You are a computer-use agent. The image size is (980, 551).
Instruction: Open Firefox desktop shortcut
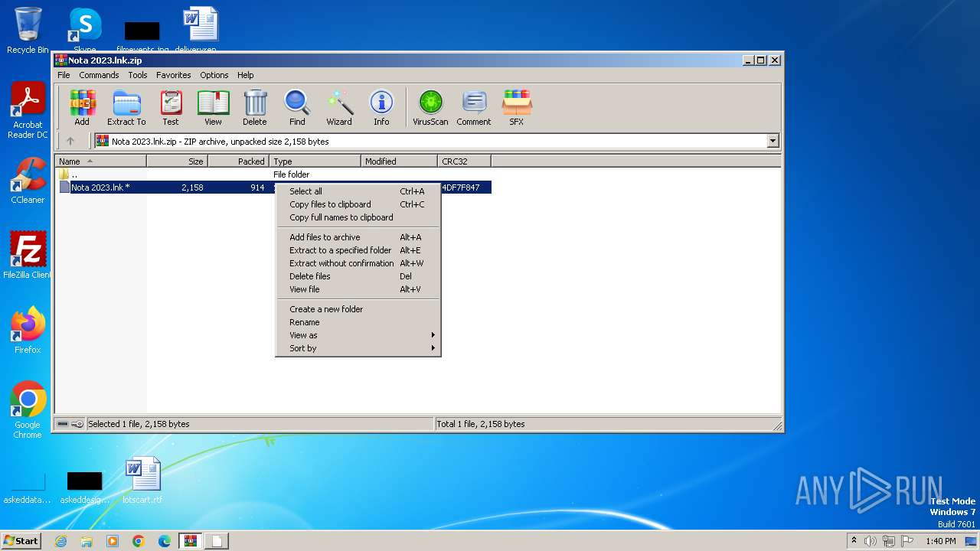tap(28, 331)
